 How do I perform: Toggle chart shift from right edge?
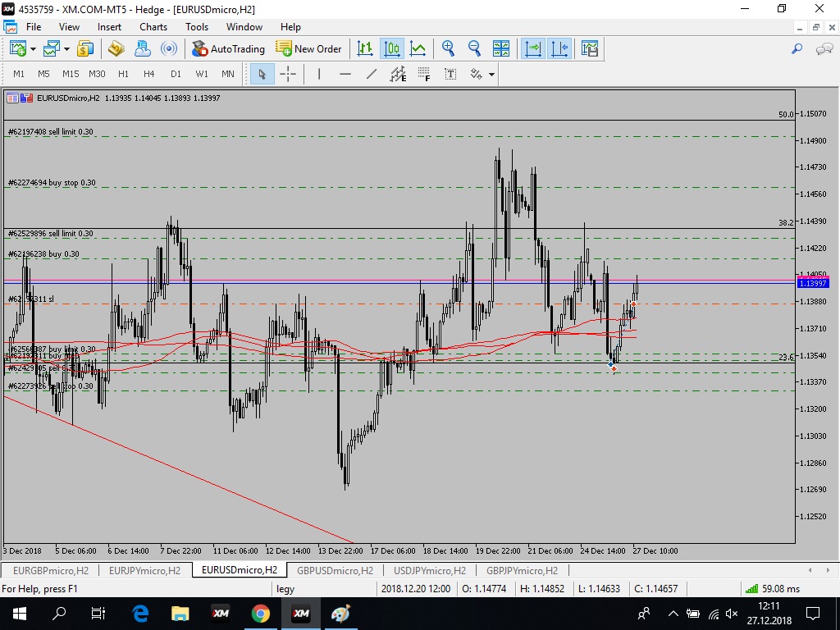[x=559, y=48]
